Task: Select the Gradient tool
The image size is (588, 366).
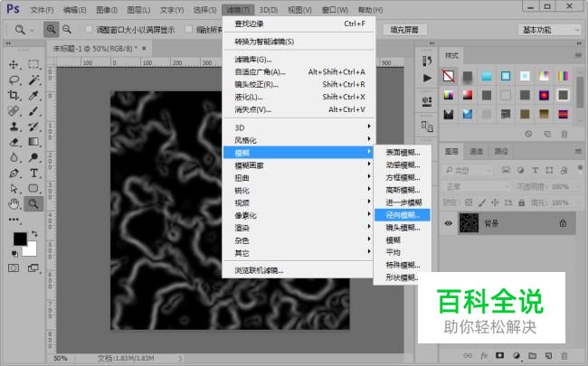Action: tap(33, 142)
